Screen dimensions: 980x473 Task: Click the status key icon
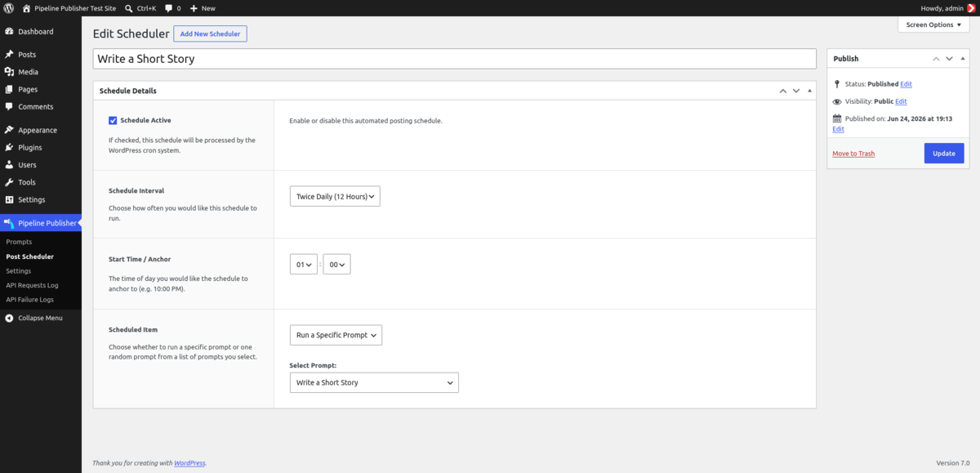pyautogui.click(x=837, y=84)
